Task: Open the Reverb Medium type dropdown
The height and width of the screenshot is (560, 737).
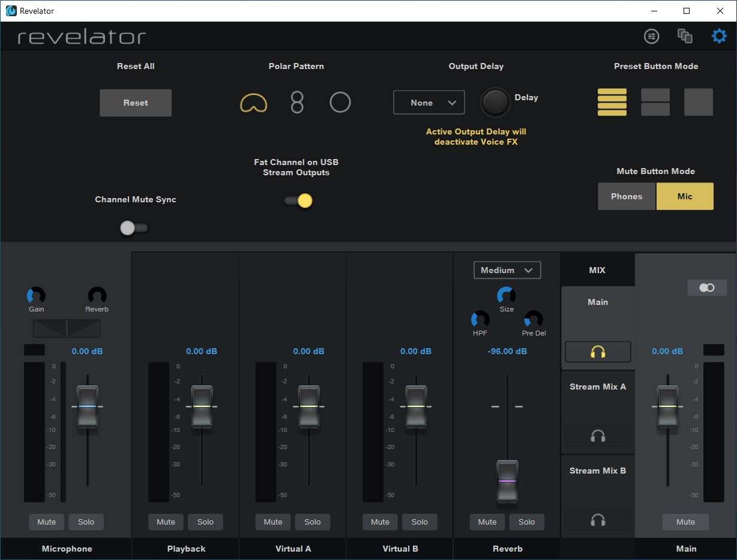Action: tap(507, 270)
